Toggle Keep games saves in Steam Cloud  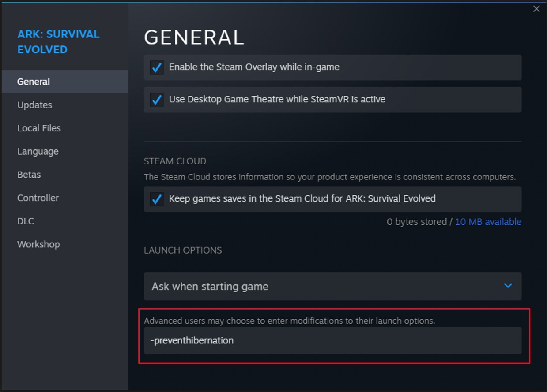(157, 199)
